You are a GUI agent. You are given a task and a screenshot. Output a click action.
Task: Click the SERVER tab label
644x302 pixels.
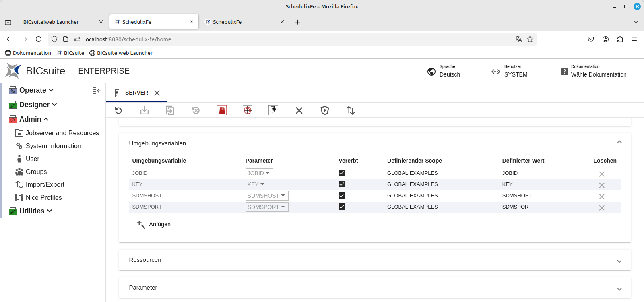click(136, 93)
